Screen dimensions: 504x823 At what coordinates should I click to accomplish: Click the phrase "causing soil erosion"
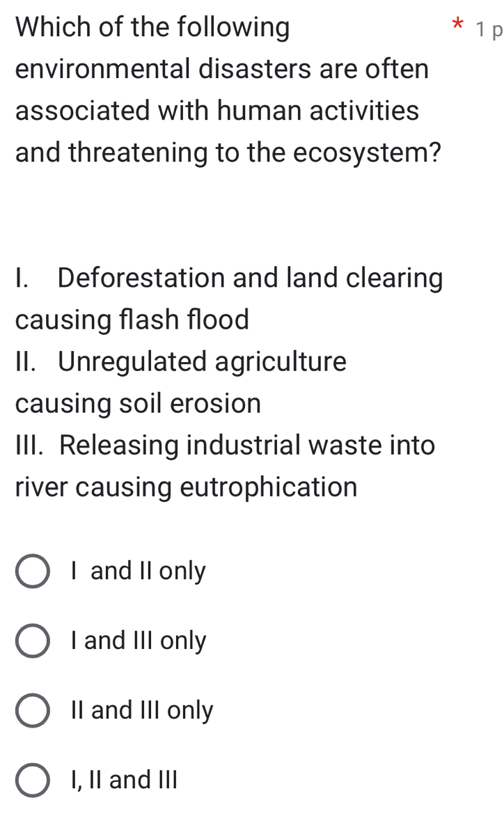pos(138,404)
